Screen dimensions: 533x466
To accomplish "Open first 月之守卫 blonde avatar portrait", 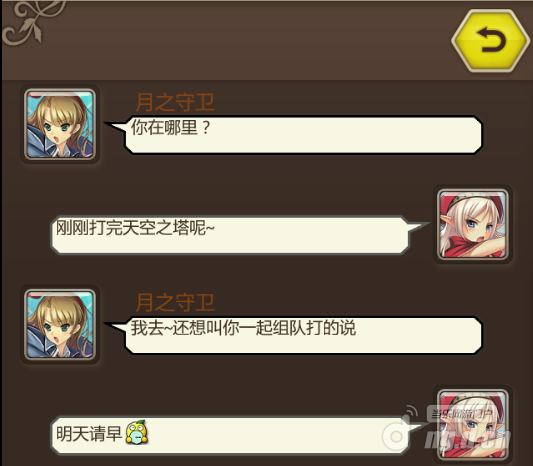I will 60,124.
